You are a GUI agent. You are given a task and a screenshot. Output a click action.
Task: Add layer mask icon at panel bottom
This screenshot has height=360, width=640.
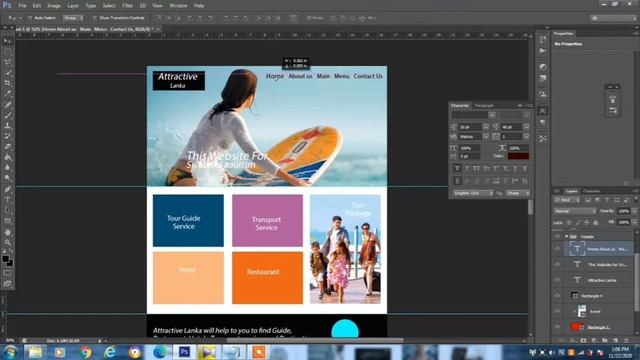[x=583, y=340]
